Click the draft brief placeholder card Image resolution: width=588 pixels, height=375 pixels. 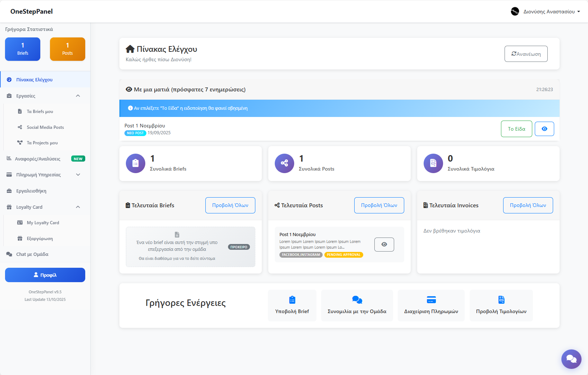[190, 247]
